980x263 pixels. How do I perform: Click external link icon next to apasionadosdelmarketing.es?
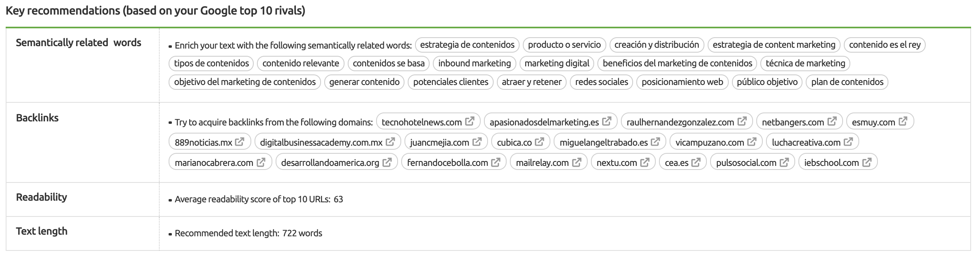click(x=607, y=121)
